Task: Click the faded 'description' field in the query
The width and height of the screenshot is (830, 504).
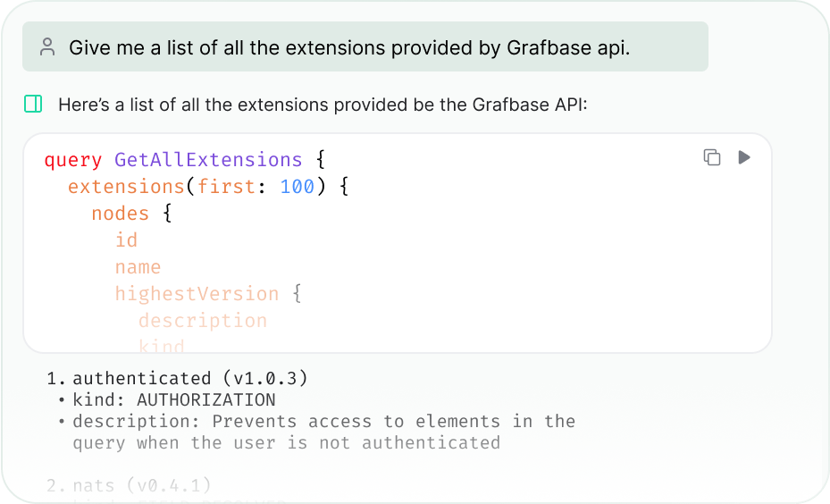Action: click(x=202, y=321)
